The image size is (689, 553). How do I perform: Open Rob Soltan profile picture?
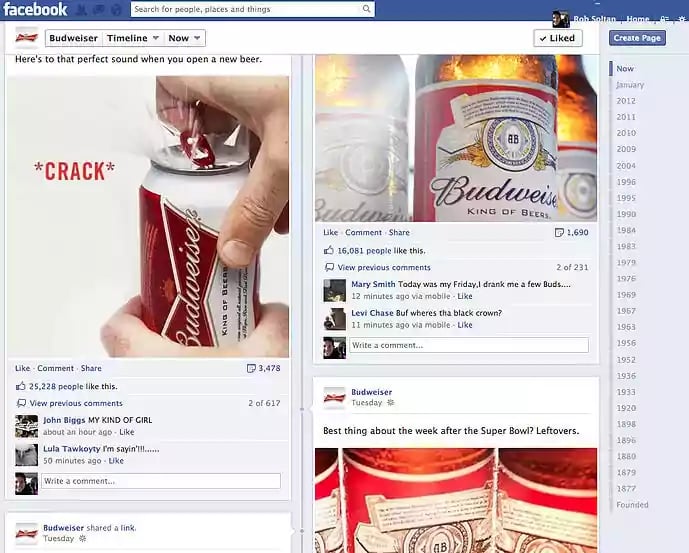coord(561,19)
